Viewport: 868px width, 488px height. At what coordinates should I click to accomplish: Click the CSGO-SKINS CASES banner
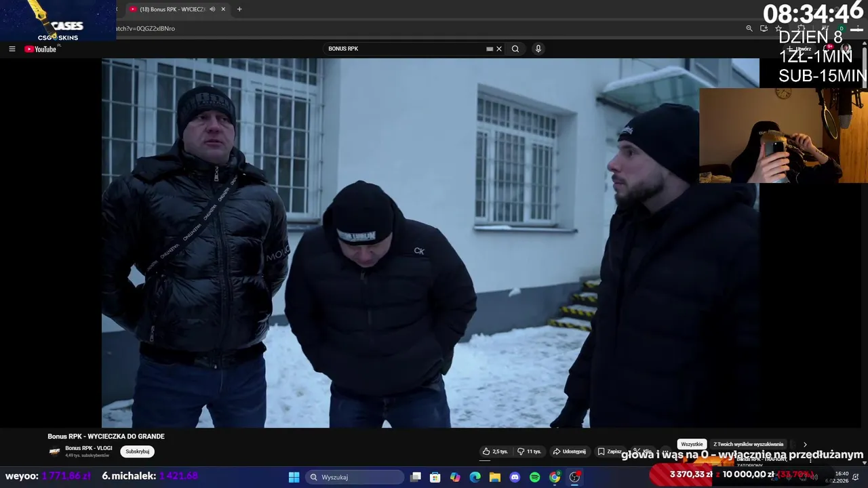[x=58, y=20]
